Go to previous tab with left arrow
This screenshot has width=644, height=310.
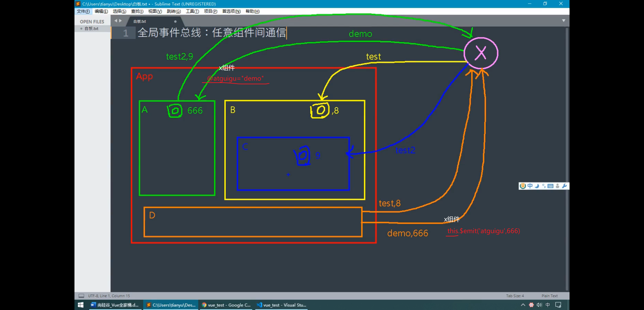[116, 21]
